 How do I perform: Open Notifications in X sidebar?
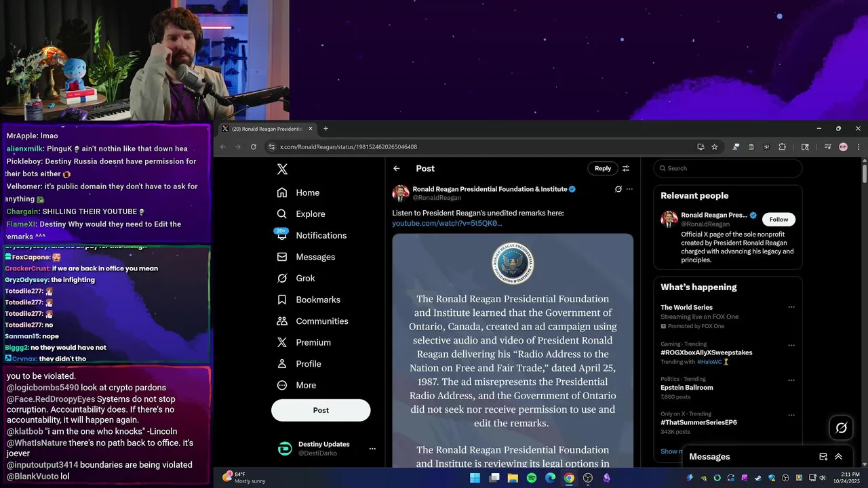[x=311, y=235]
